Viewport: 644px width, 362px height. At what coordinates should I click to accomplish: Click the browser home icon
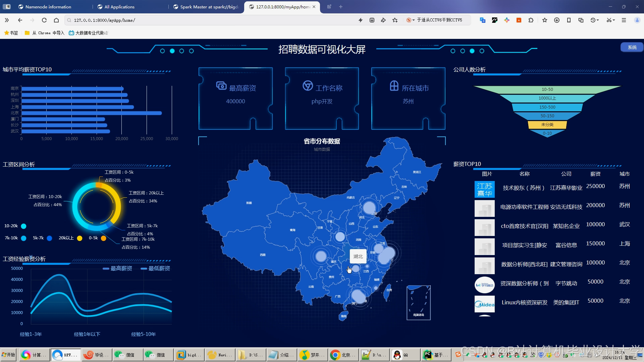click(56, 20)
